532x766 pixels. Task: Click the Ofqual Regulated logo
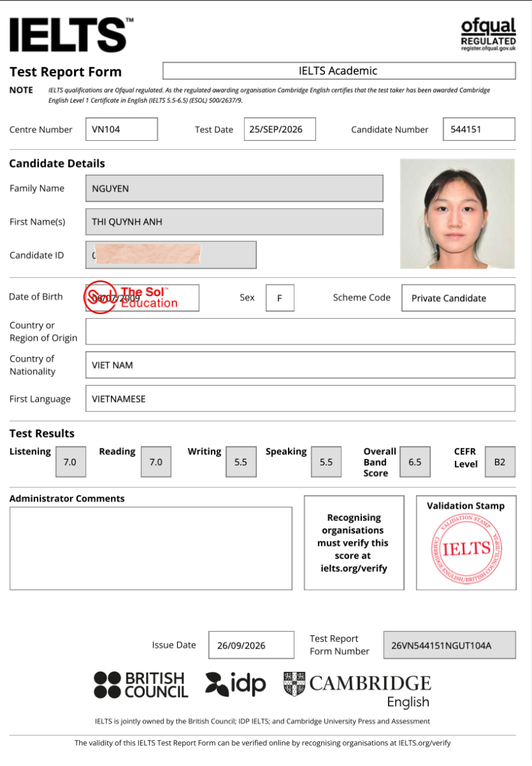tap(488, 34)
